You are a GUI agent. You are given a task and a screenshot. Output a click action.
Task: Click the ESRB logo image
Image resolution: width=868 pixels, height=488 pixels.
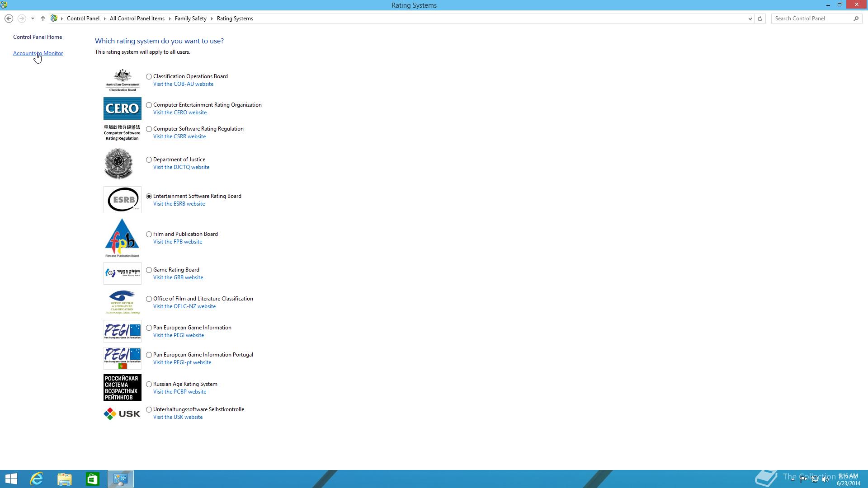click(x=122, y=200)
